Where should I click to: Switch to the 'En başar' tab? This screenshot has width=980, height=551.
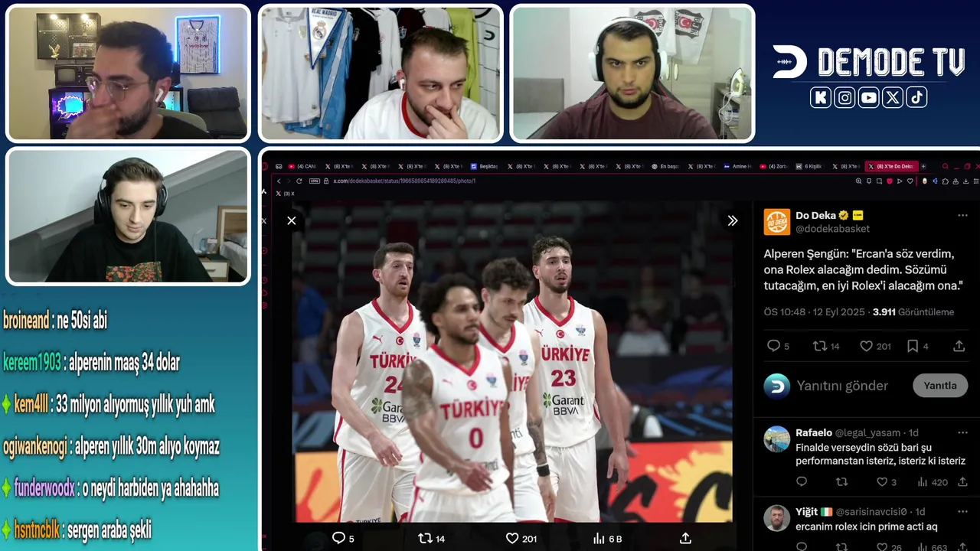coord(665,166)
